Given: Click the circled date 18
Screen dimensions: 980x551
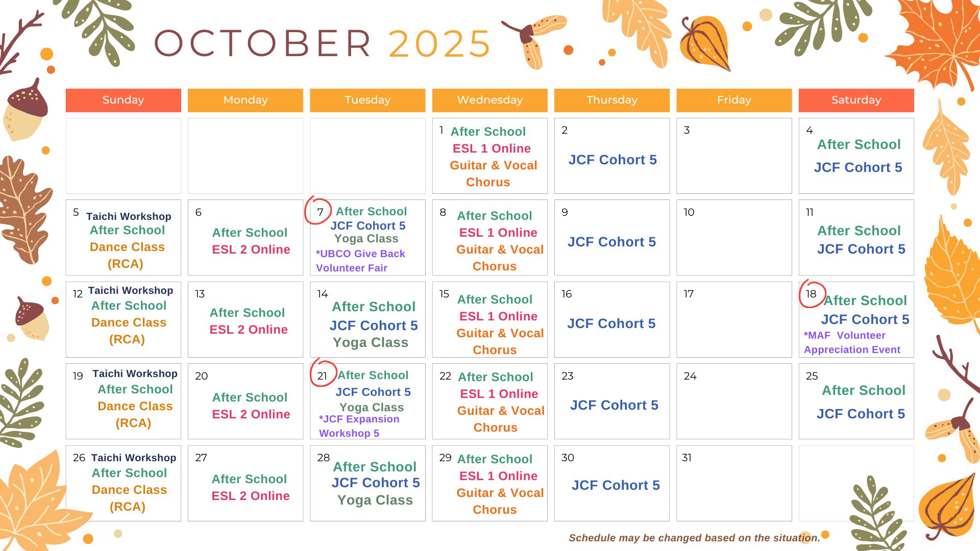Looking at the screenshot, I should 811,294.
